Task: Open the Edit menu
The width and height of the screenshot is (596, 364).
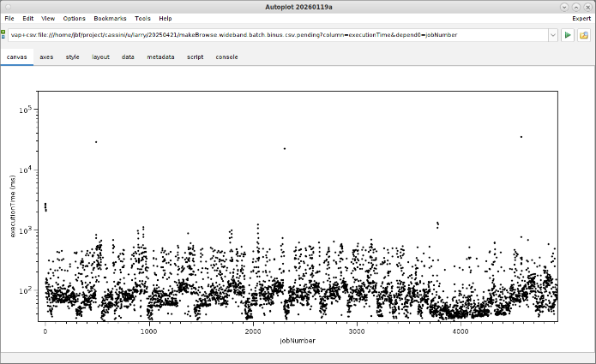Action: (28, 18)
